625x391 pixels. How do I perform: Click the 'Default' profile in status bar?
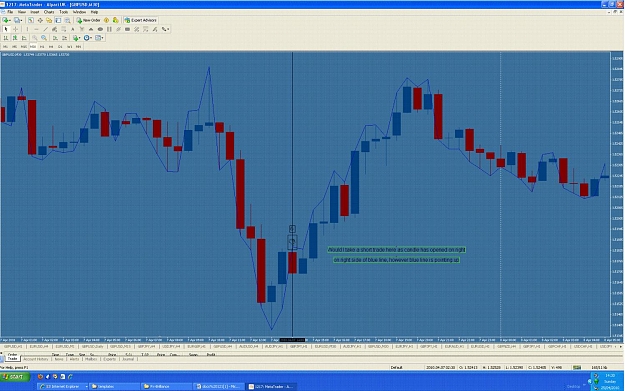pyautogui.click(x=396, y=367)
